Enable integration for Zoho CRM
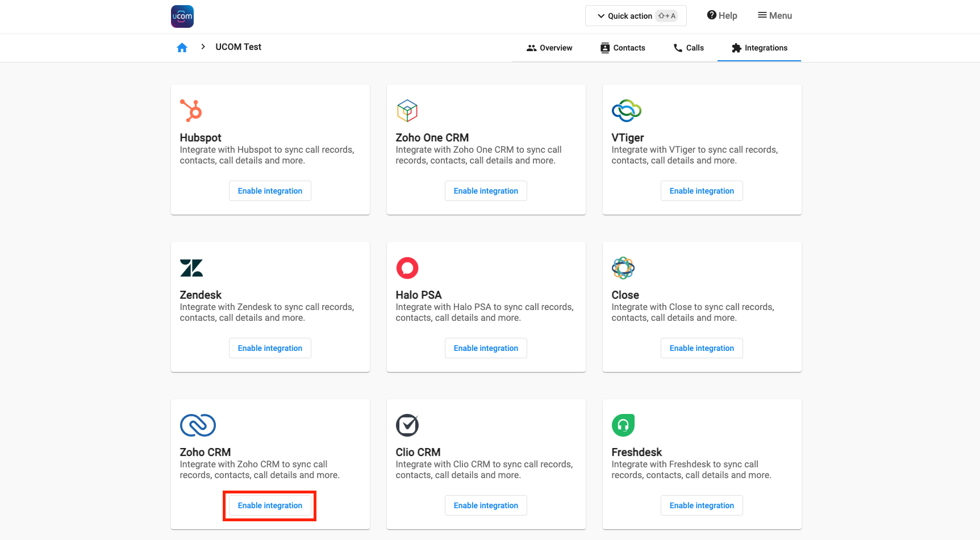 click(270, 506)
